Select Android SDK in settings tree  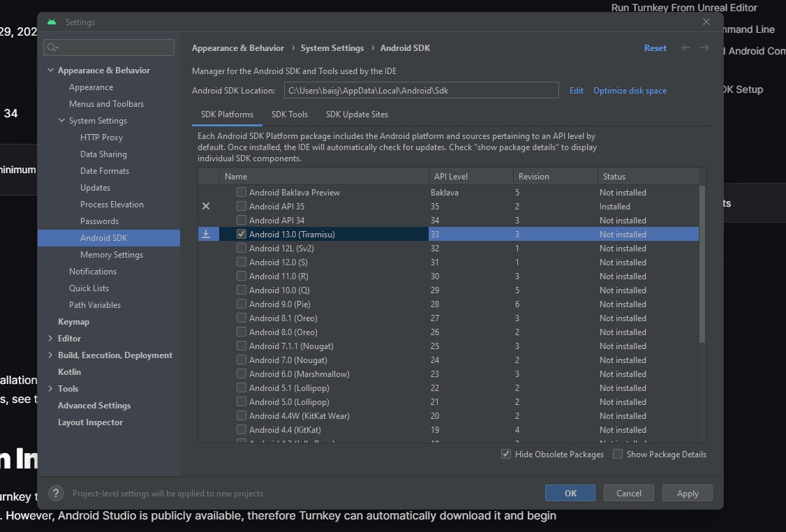point(109,238)
